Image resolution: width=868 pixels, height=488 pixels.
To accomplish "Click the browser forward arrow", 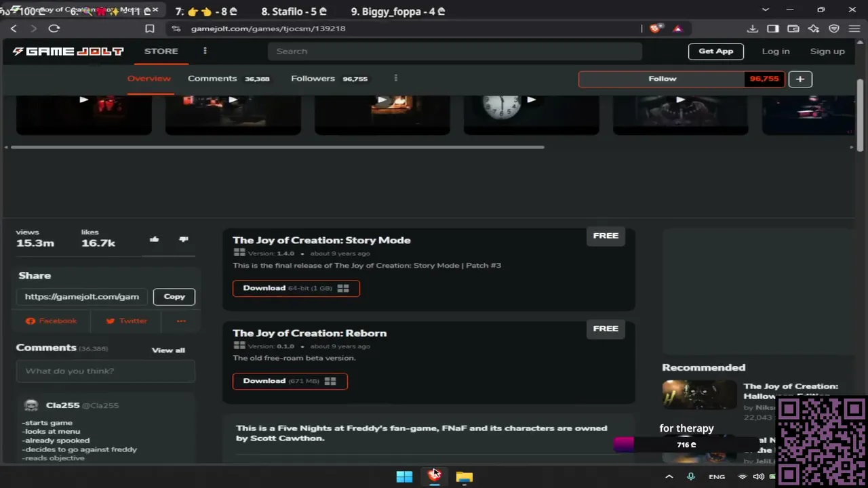I will point(34,28).
